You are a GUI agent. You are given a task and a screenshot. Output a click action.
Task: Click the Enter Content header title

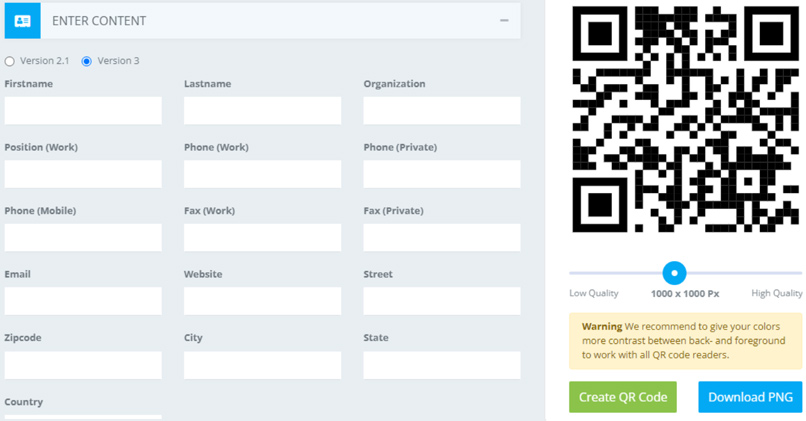[99, 21]
